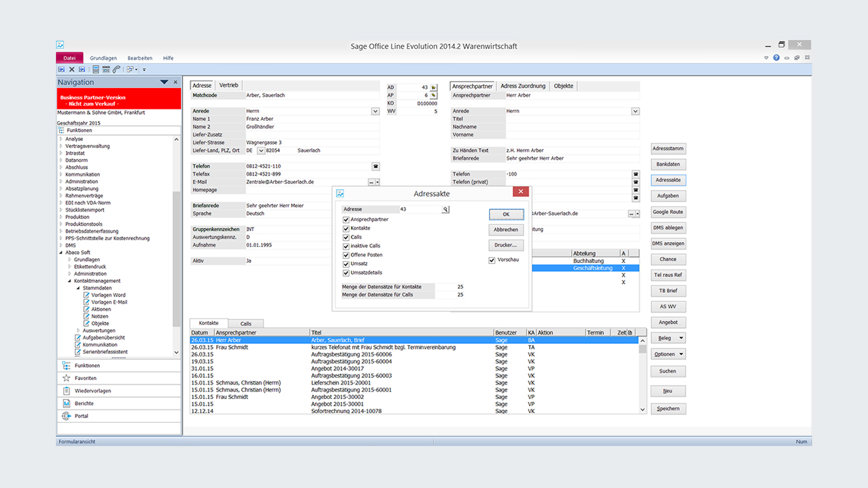Click the ellipsis button beside Zentrale E-Mail
The height and width of the screenshot is (488, 868).
point(371,182)
